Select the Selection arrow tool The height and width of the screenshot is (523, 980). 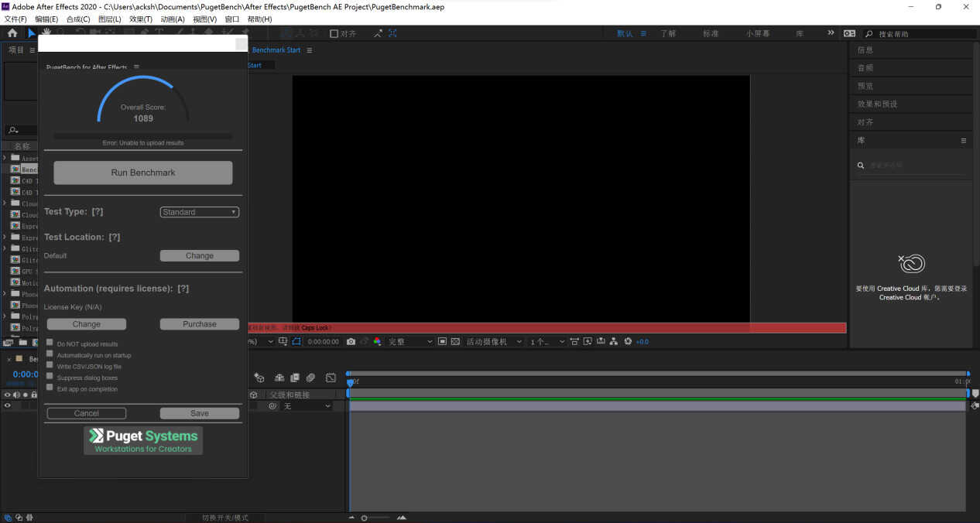[32, 33]
